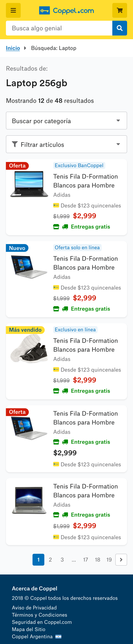Image resolution: width=133 pixels, height=644 pixels.
Task: Click the search magnifier button
Action: coord(120,28)
